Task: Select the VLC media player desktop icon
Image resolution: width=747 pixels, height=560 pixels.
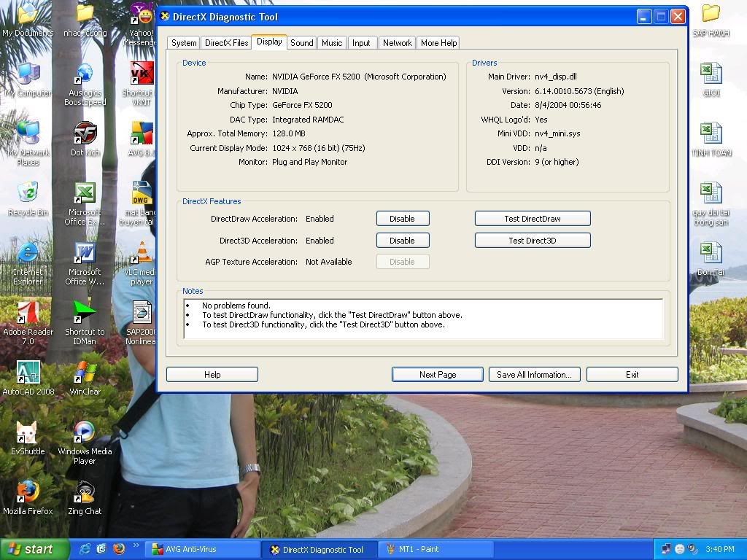Action: [x=141, y=264]
